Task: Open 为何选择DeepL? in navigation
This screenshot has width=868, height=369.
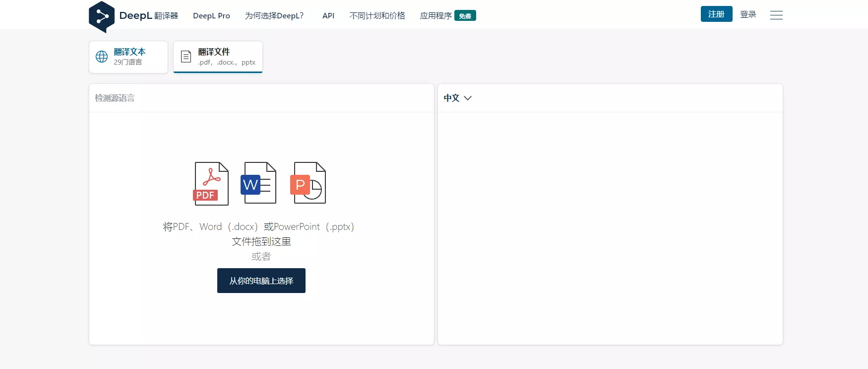Action: click(274, 16)
